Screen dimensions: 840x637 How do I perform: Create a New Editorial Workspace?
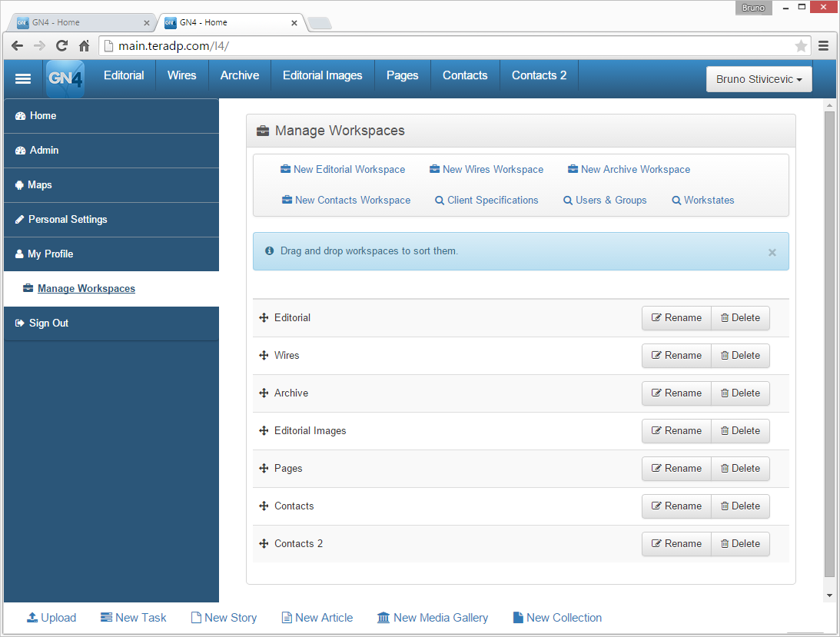(343, 169)
